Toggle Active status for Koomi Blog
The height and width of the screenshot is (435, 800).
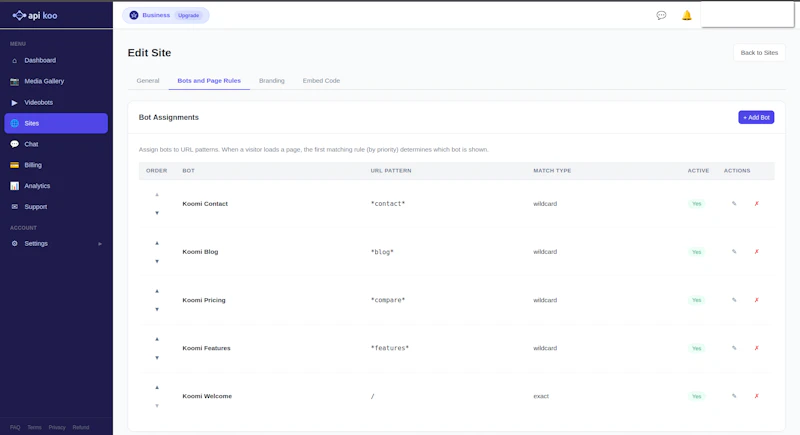tap(696, 252)
